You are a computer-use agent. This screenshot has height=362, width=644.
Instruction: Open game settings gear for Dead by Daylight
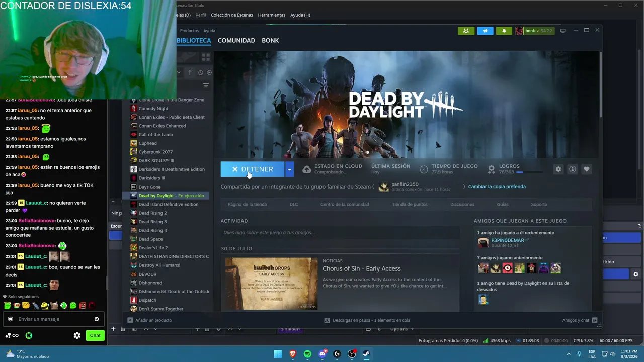pos(558,169)
